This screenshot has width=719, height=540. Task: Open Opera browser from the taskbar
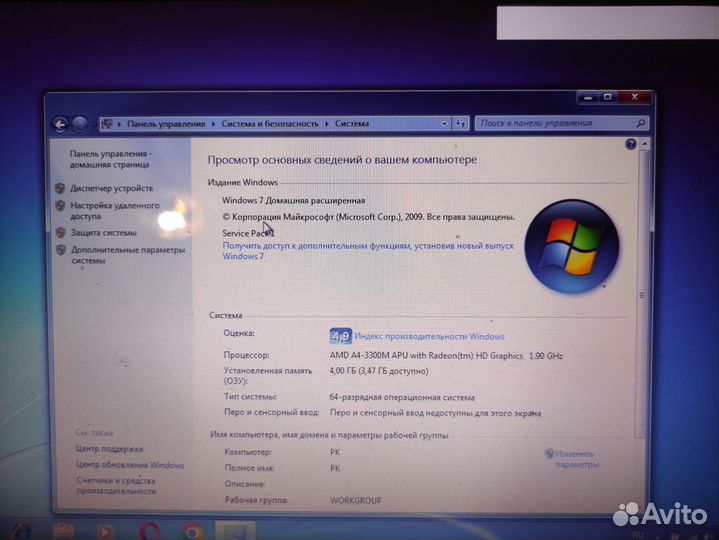(x=149, y=532)
